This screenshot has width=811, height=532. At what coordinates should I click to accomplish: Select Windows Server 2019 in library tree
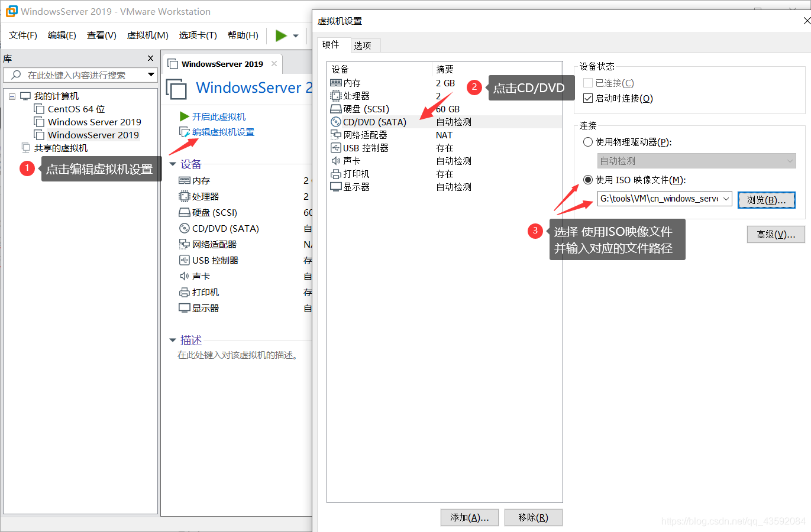coord(95,122)
